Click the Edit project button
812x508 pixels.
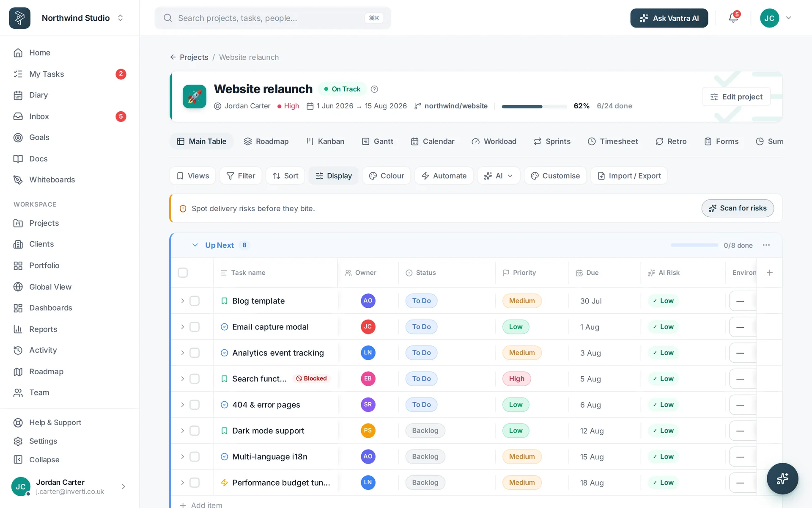(736, 97)
